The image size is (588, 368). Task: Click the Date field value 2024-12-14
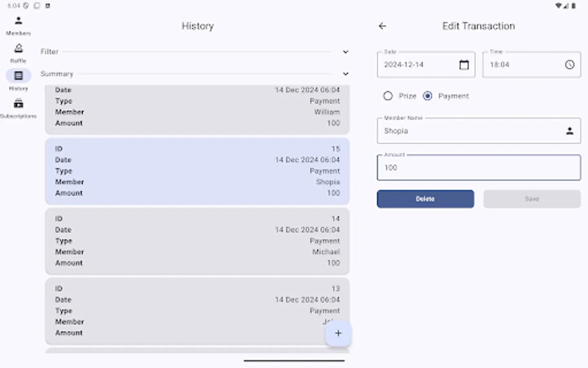pos(404,65)
